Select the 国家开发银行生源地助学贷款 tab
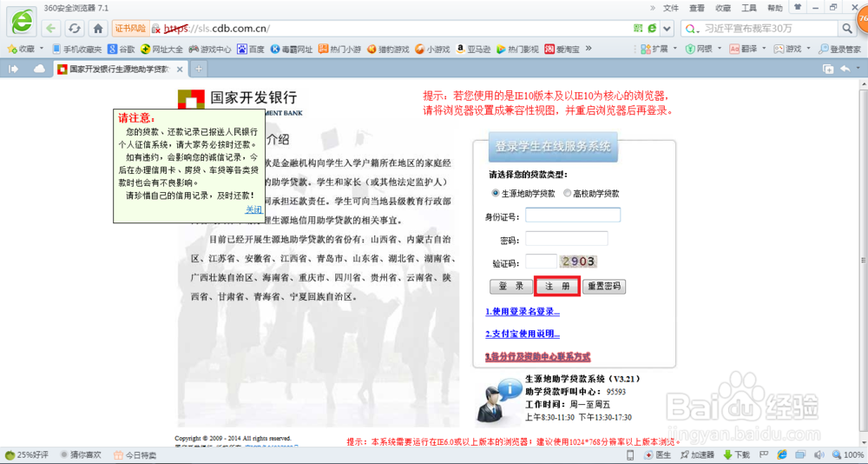This screenshot has width=868, height=464. click(120, 69)
